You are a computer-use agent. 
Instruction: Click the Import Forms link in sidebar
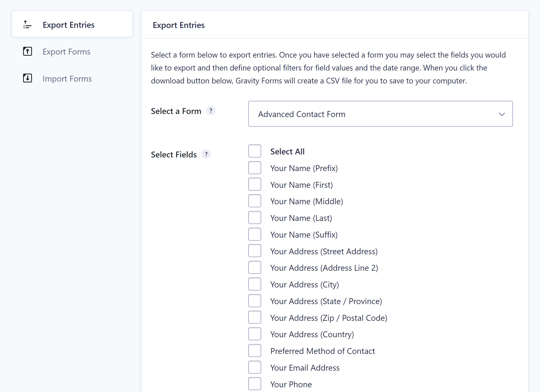67,78
